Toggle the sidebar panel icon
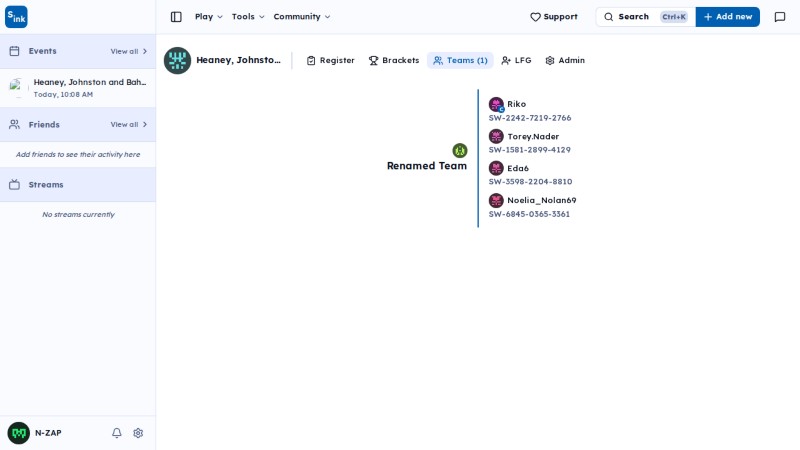This screenshot has width=800, height=450. click(176, 17)
